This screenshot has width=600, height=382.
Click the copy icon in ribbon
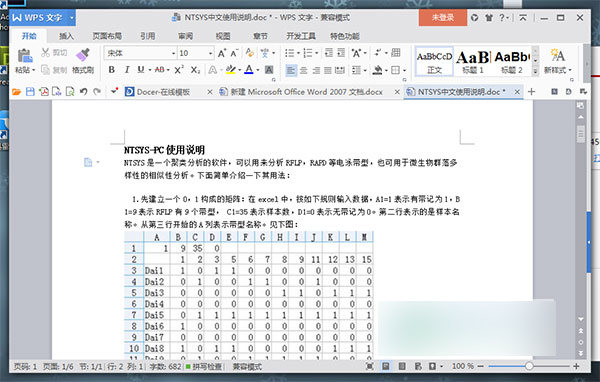[46, 70]
